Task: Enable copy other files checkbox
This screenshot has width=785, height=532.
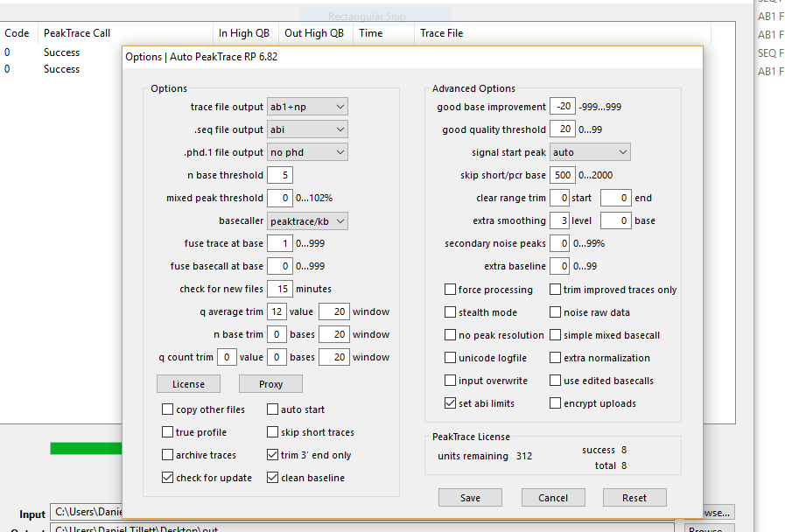Action: tap(167, 409)
